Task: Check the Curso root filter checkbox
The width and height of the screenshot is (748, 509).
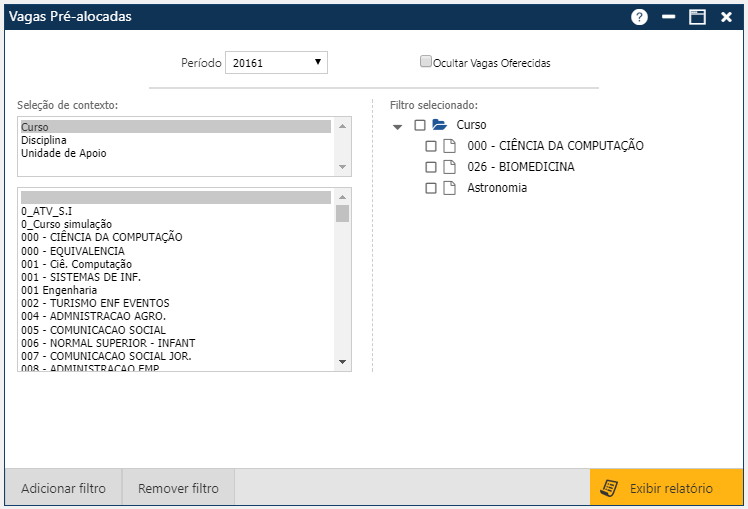Action: 420,125
